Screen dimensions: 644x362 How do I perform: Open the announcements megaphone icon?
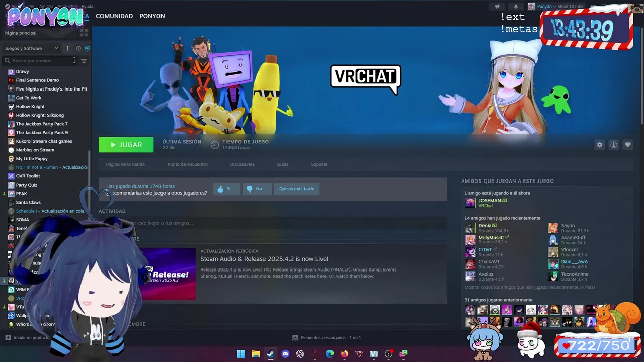coord(497,6)
